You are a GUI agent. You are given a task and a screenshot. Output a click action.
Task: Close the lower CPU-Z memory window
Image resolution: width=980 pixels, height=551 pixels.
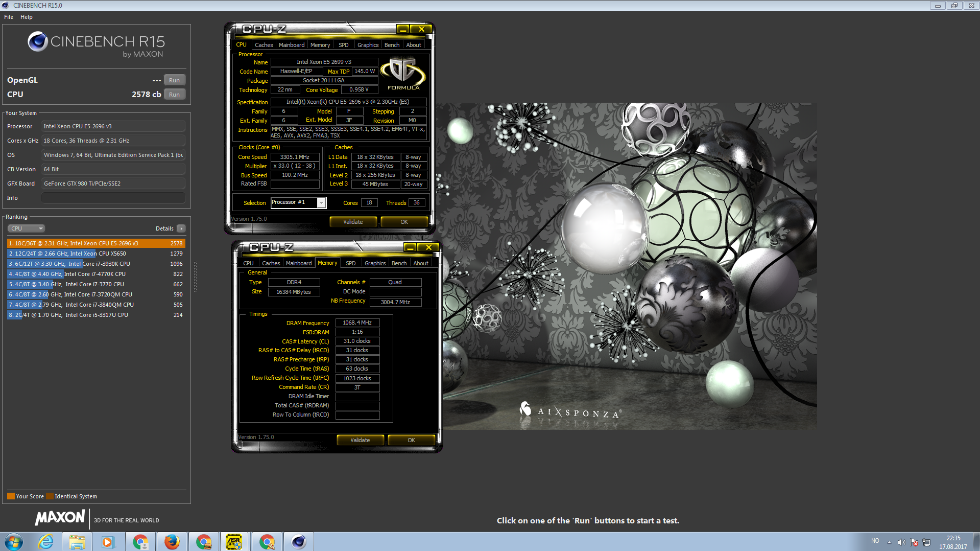[x=429, y=247]
